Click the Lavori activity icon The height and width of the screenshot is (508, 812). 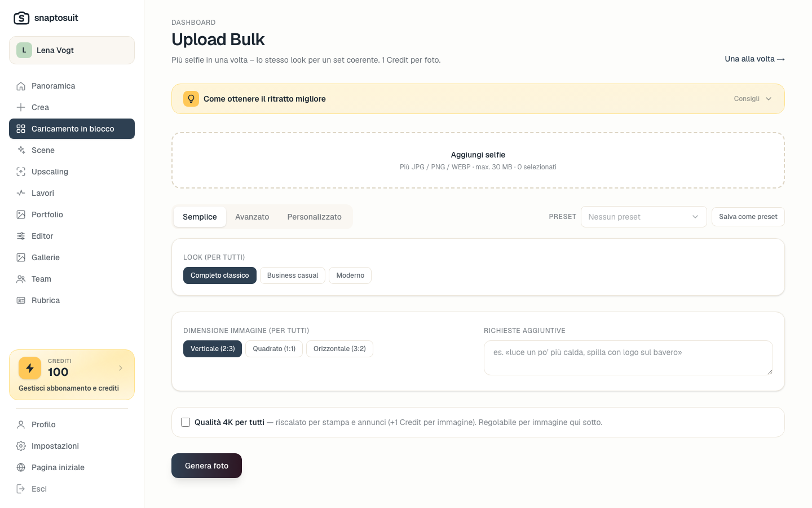(21, 193)
